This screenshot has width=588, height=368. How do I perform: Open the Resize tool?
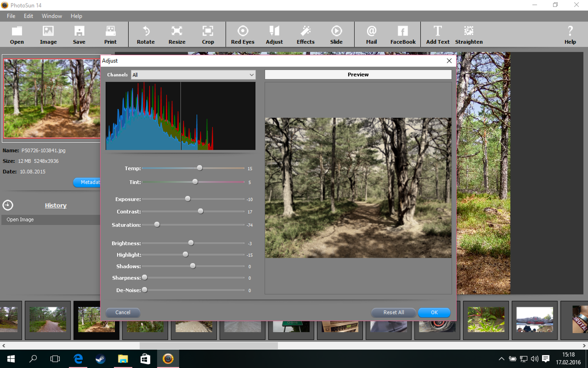[177, 35]
